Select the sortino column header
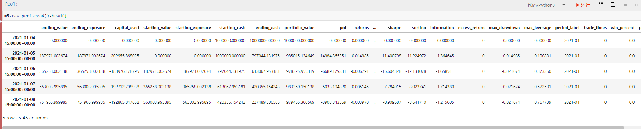 pos(419,28)
